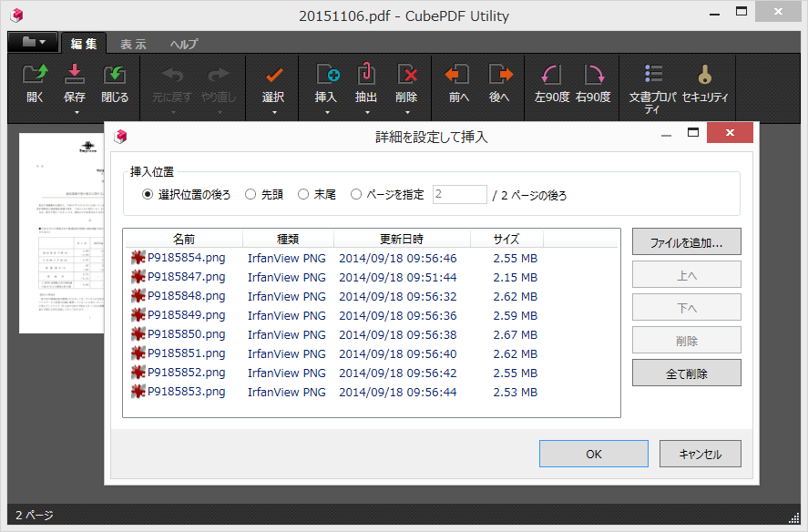Remove all files with 全て削除 button
Viewport: 808px width, 532px height.
click(x=686, y=373)
